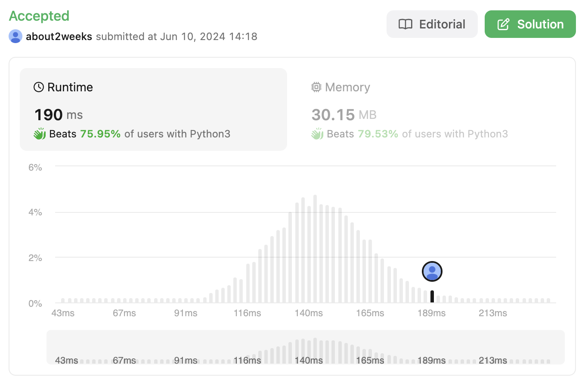Image resolution: width=588 pixels, height=386 pixels.
Task: Click the 213ms label on chart axis
Action: point(493,313)
